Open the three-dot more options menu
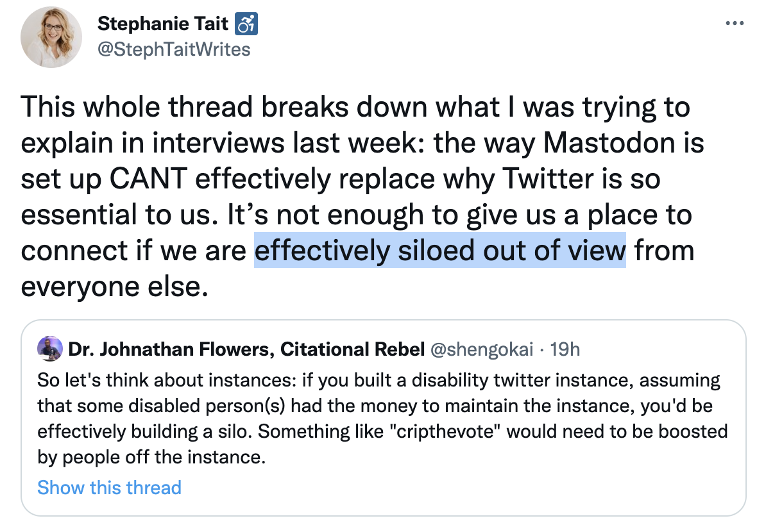The height and width of the screenshot is (532, 757). pyautogui.click(x=733, y=24)
